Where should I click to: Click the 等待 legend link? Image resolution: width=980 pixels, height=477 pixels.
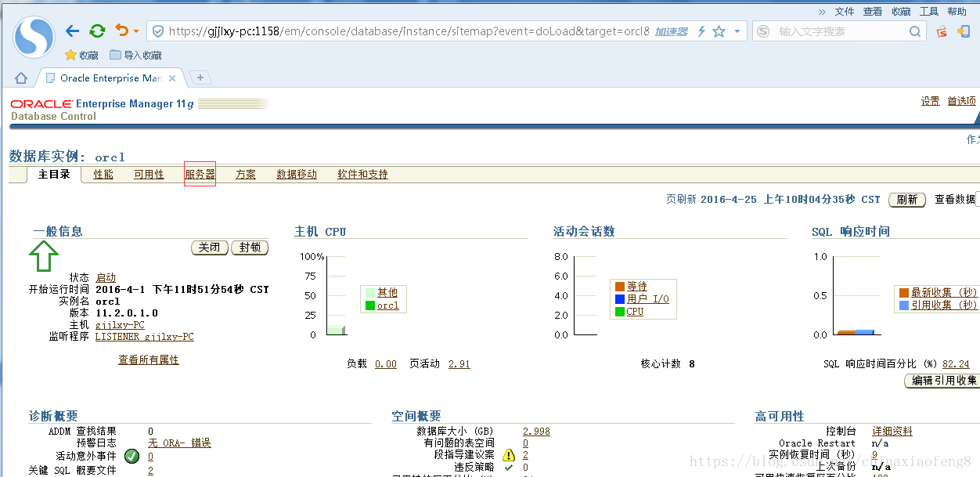pyautogui.click(x=637, y=287)
